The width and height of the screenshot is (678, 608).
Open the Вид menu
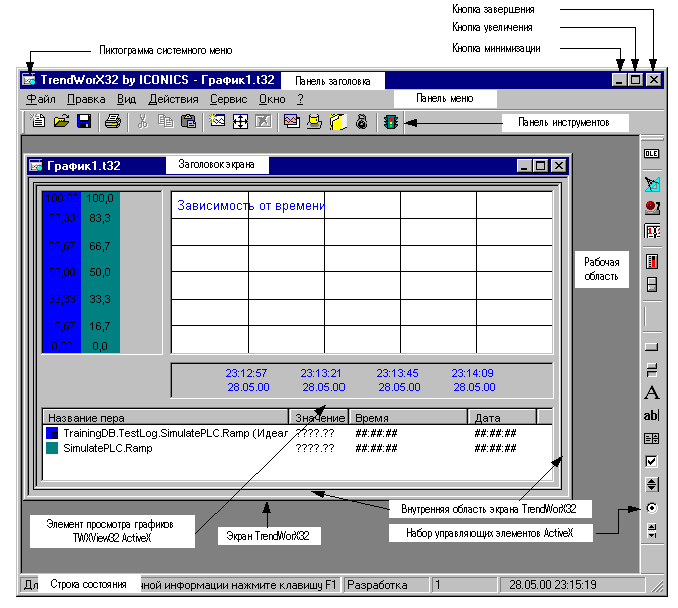126,99
